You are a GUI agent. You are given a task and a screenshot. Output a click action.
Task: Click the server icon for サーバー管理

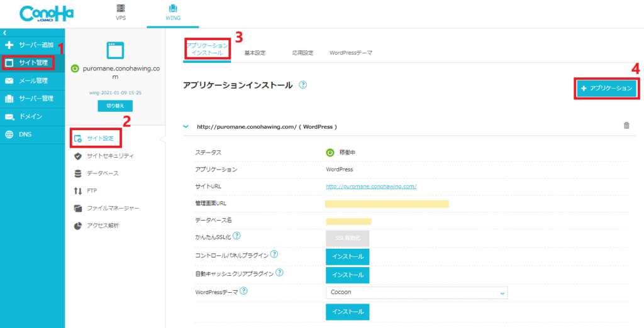click(x=9, y=99)
